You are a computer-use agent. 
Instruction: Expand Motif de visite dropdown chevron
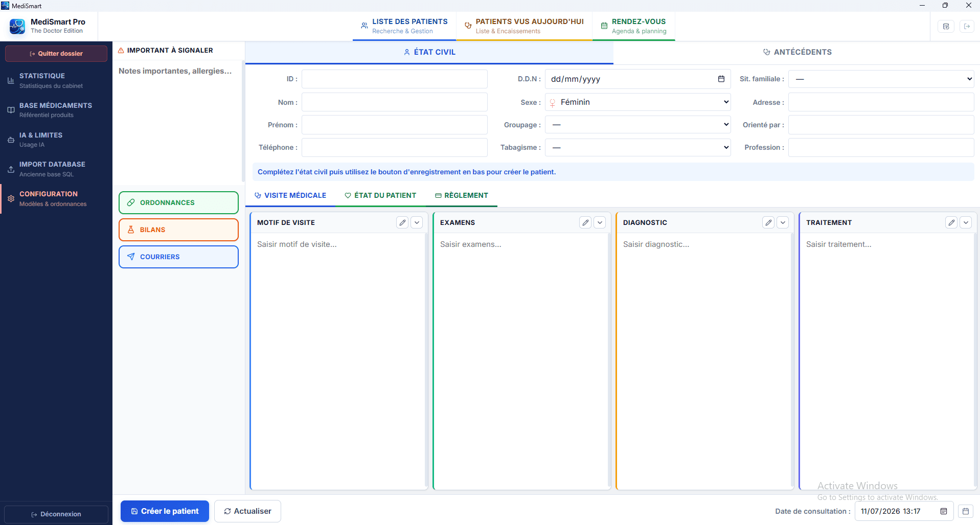417,222
